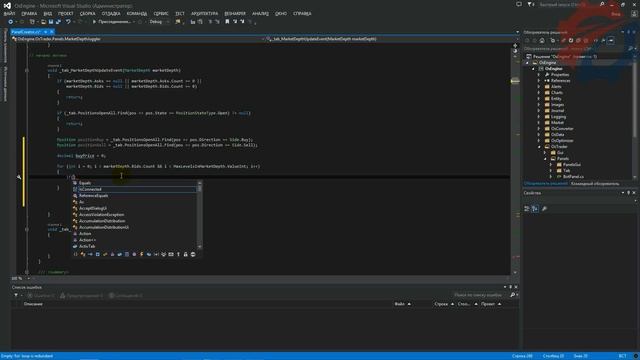
Task: Click the Home icon in Solution Explorer
Action: [542, 40]
